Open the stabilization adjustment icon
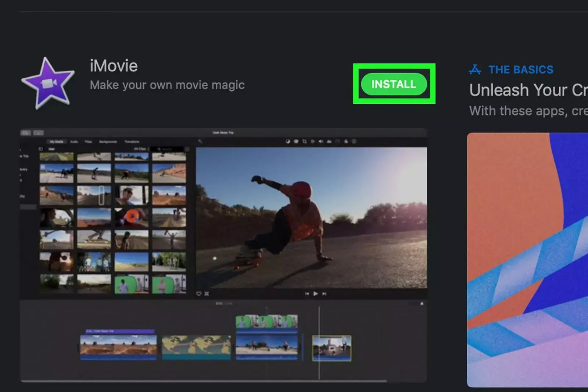The height and width of the screenshot is (392, 588). tap(313, 142)
